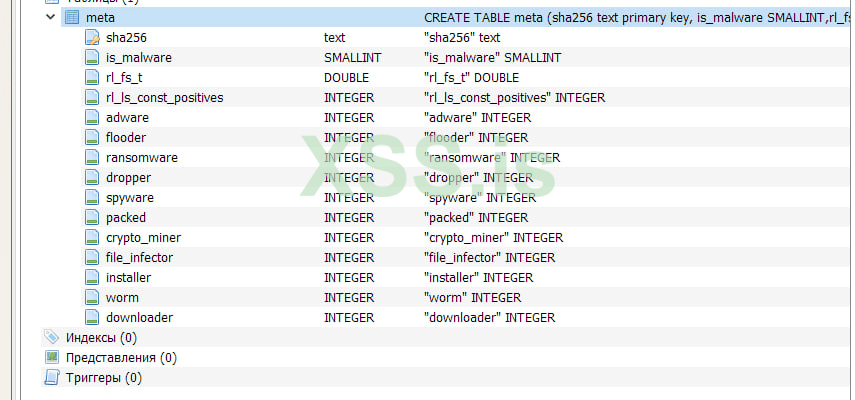Select the meta table name
Viewport: 855px width, 400px height.
pos(100,17)
